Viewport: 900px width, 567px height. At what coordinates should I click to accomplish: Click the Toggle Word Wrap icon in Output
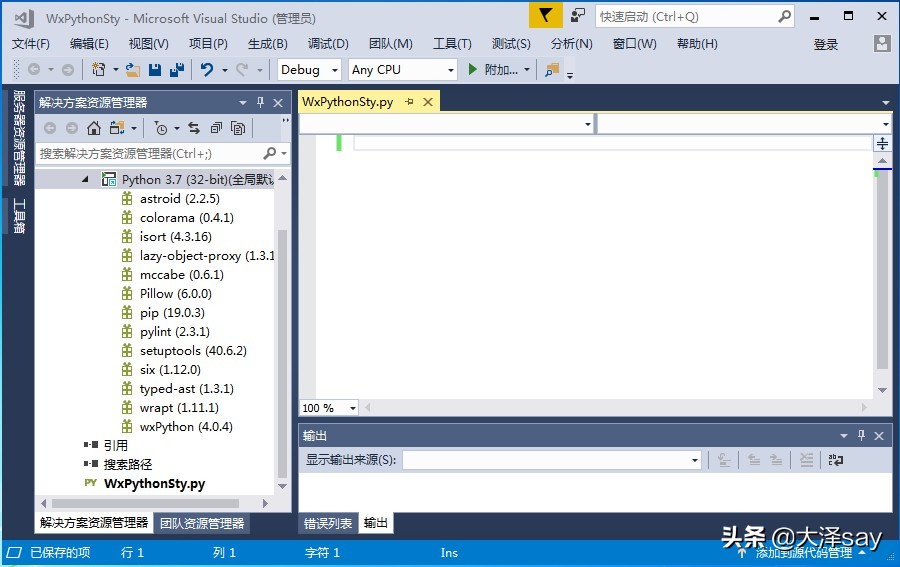click(x=836, y=460)
